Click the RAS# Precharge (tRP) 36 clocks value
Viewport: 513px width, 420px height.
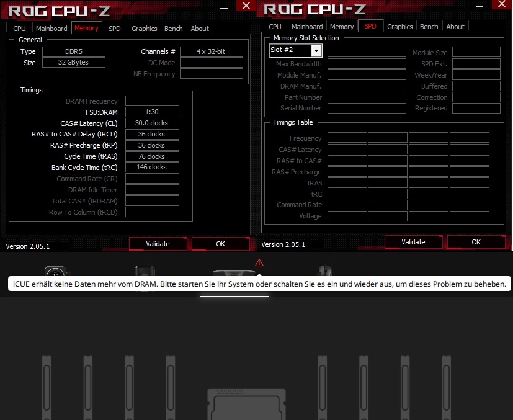[152, 145]
